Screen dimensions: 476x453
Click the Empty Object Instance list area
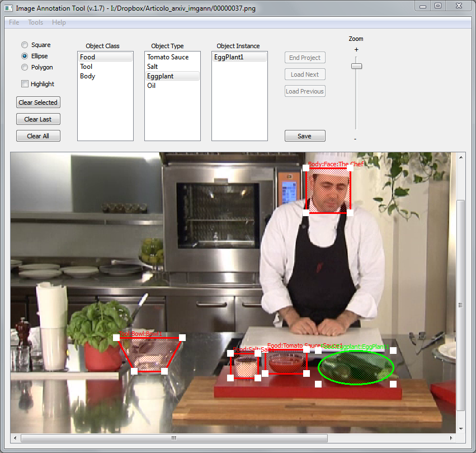click(x=239, y=101)
